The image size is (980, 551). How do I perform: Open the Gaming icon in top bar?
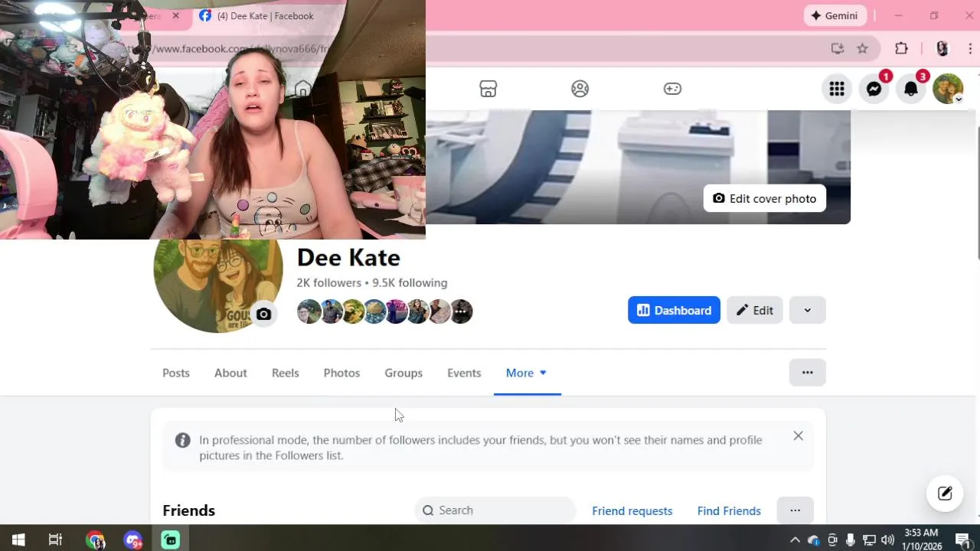coord(672,89)
